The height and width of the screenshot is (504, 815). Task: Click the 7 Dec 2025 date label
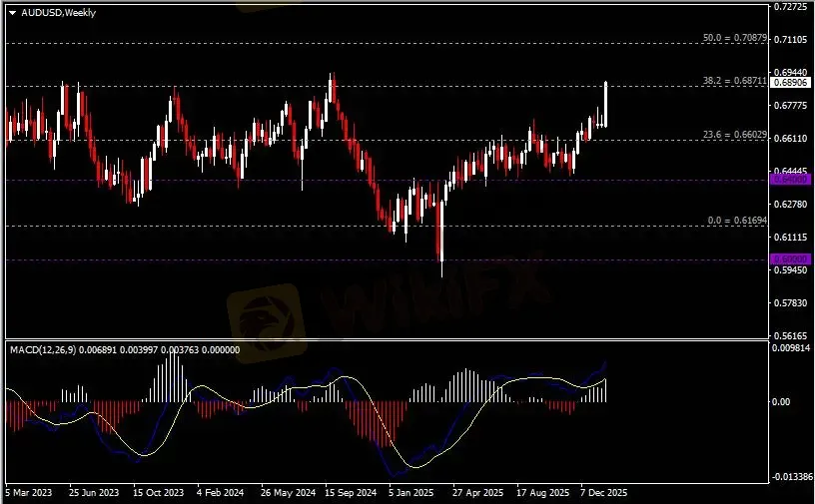(603, 493)
